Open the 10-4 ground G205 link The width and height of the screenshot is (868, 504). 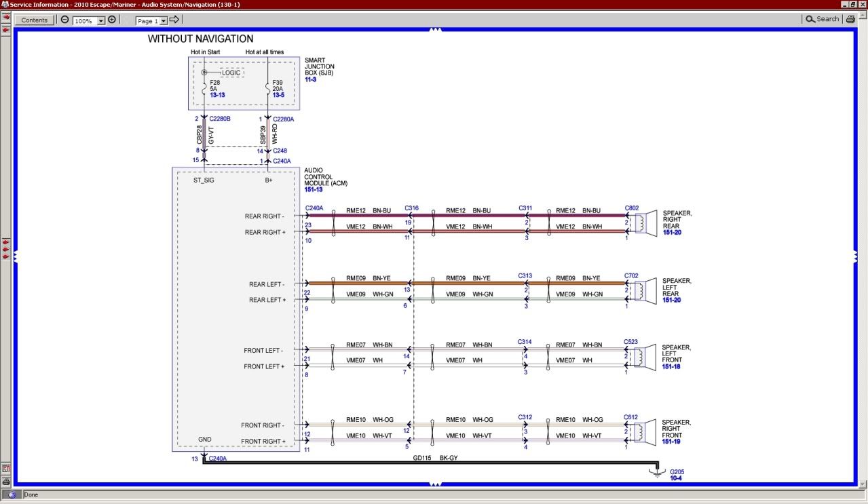click(676, 478)
